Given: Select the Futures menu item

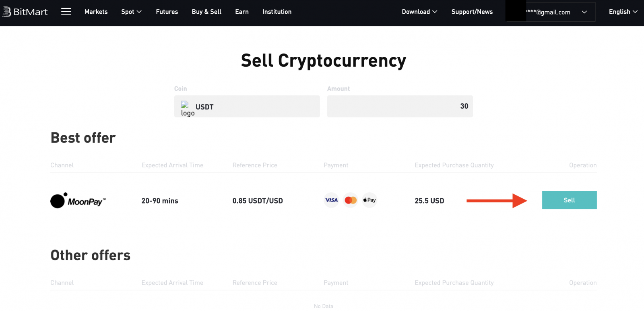Looking at the screenshot, I should click(x=167, y=12).
